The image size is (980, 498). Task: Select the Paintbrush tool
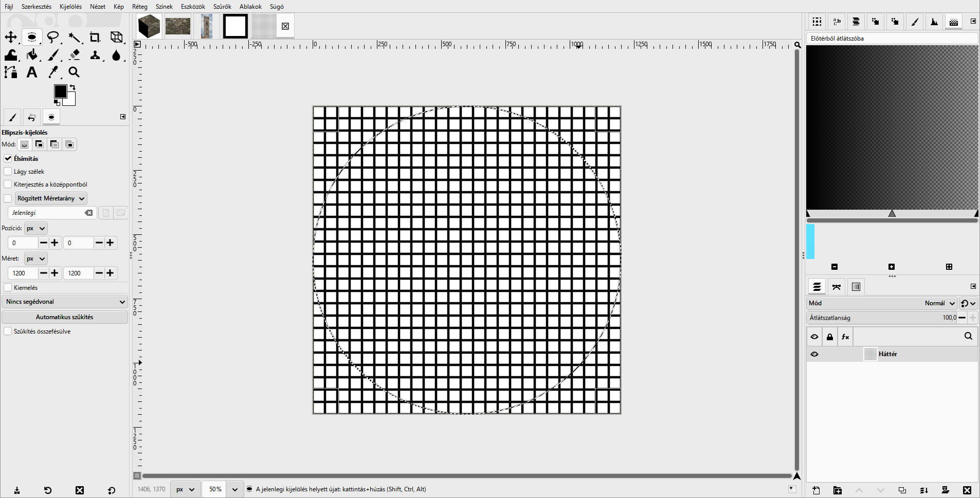pyautogui.click(x=53, y=55)
